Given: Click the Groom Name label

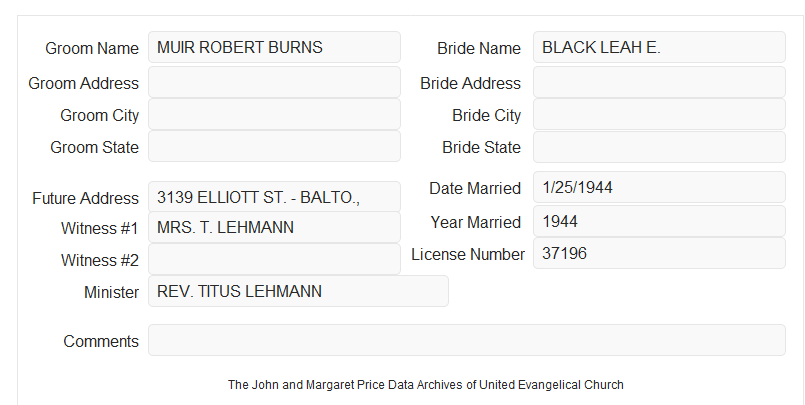Looking at the screenshot, I should (x=92, y=48).
